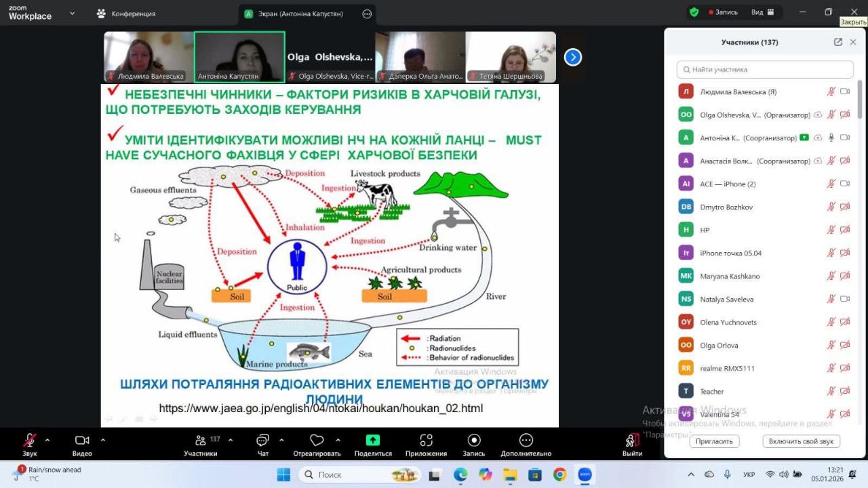Pop out the participants panel
Image resolution: width=868 pixels, height=488 pixels.
pos(838,42)
